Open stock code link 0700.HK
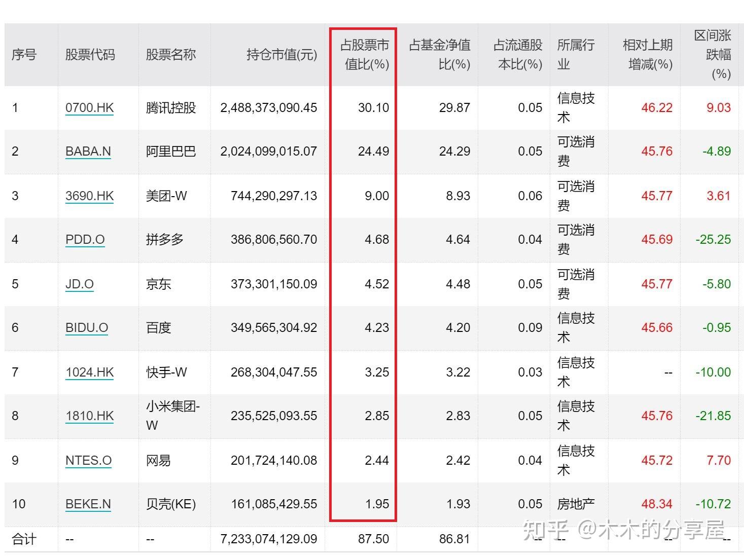This screenshot has width=744, height=560. [x=89, y=107]
